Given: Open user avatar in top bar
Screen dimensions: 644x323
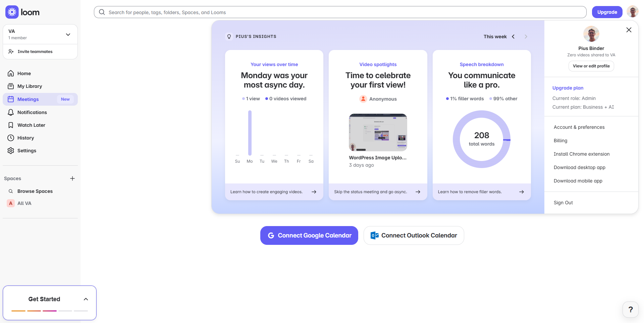Looking at the screenshot, I should point(633,12).
